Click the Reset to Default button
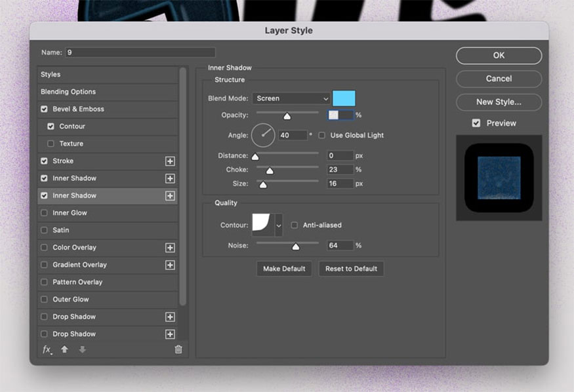The height and width of the screenshot is (392, 574). tap(351, 269)
